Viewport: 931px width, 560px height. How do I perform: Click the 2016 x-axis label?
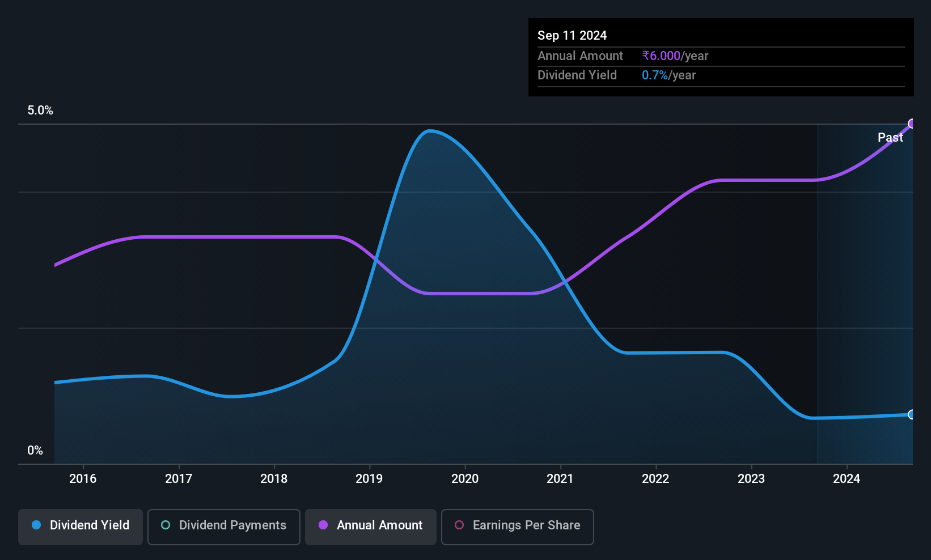[83, 478]
